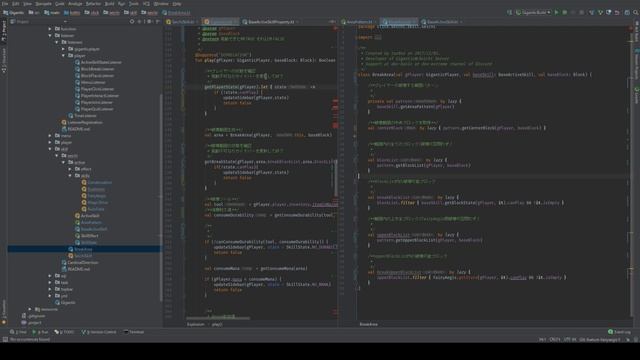Open the File menu
The height and width of the screenshot is (360, 640).
[x=5, y=4]
